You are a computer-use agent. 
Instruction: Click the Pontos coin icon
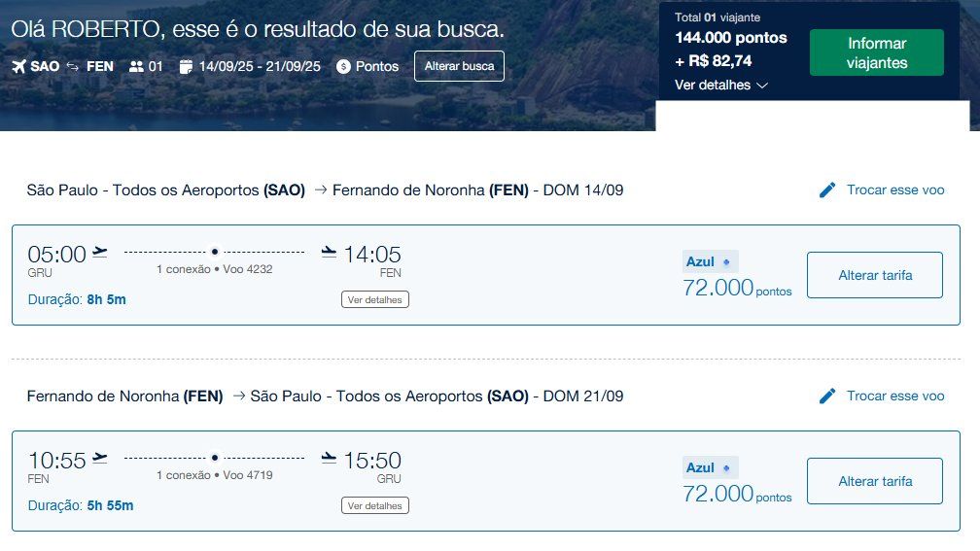tap(343, 66)
